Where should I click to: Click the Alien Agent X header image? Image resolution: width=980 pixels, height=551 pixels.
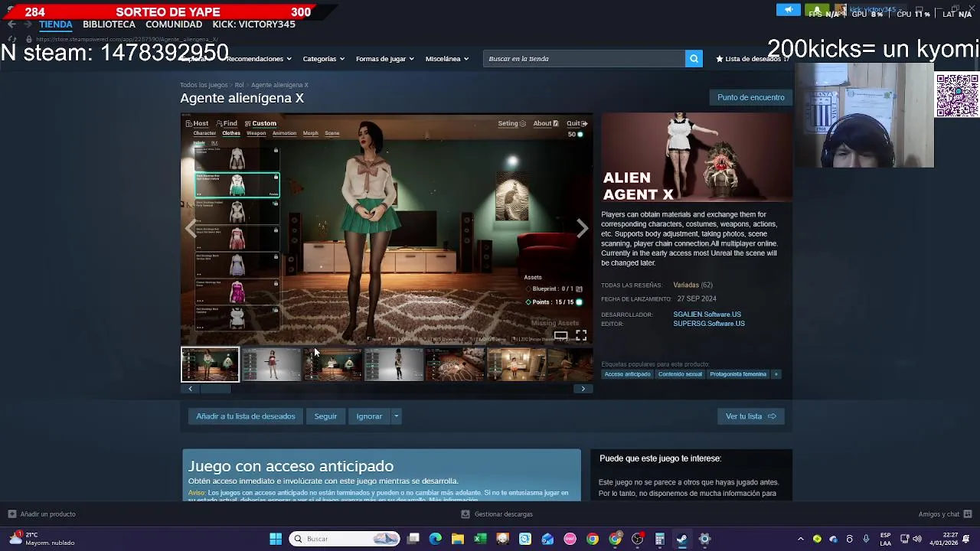[697, 158]
